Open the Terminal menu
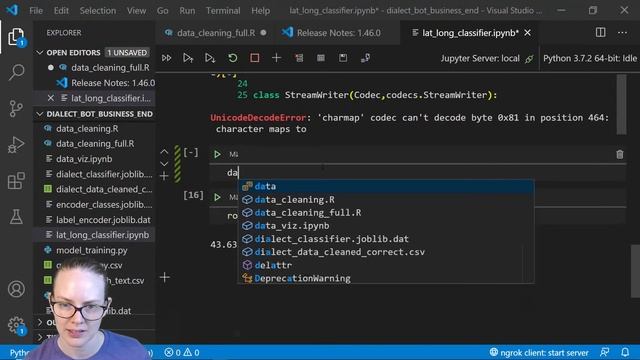Viewport: 640px width, 360px height. (223, 11)
